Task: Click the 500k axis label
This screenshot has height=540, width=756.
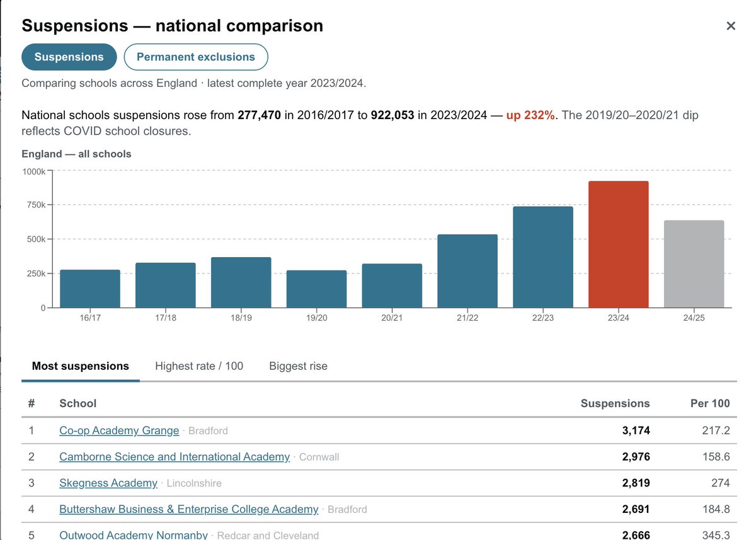Action: click(x=37, y=239)
